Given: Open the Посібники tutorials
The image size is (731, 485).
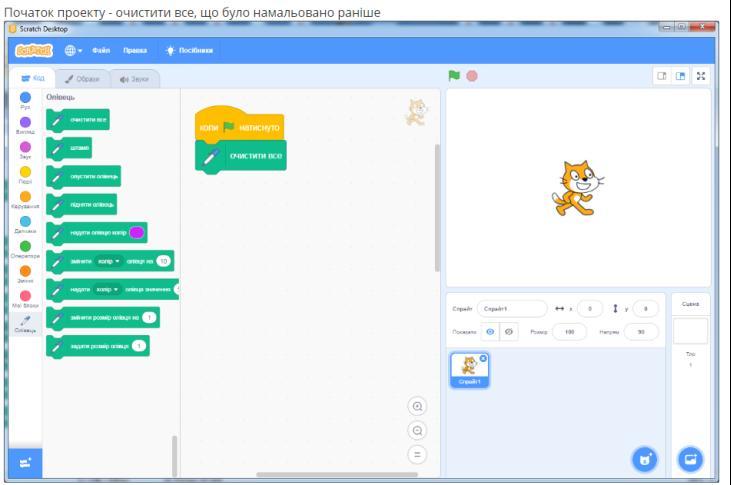Looking at the screenshot, I should point(190,50).
